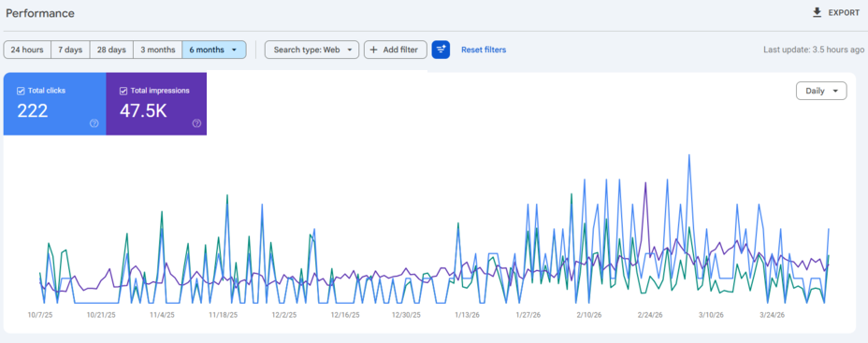
Task: Click the 2/10/26 axis date label
Action: click(x=589, y=315)
